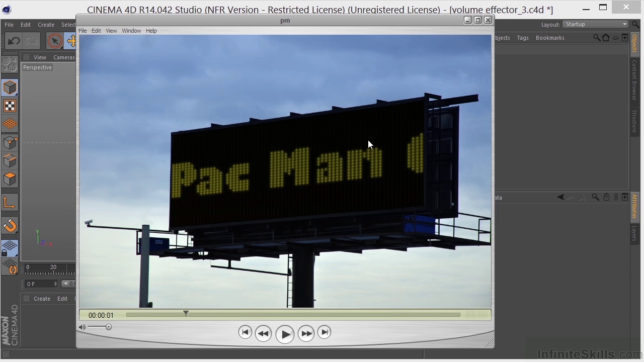Click frame field stepper arrows
The image size is (644, 362).
point(56,284)
